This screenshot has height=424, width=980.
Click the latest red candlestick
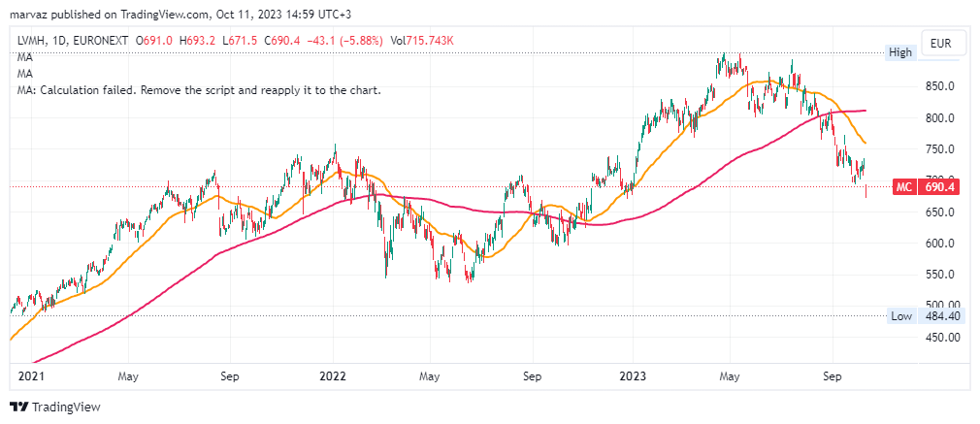pos(866,191)
